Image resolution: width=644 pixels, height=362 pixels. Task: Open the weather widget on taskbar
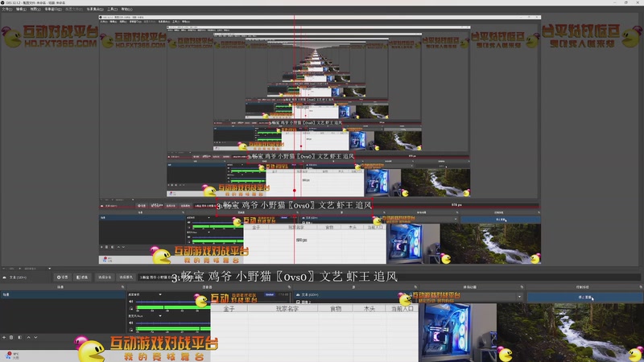pyautogui.click(x=12, y=356)
